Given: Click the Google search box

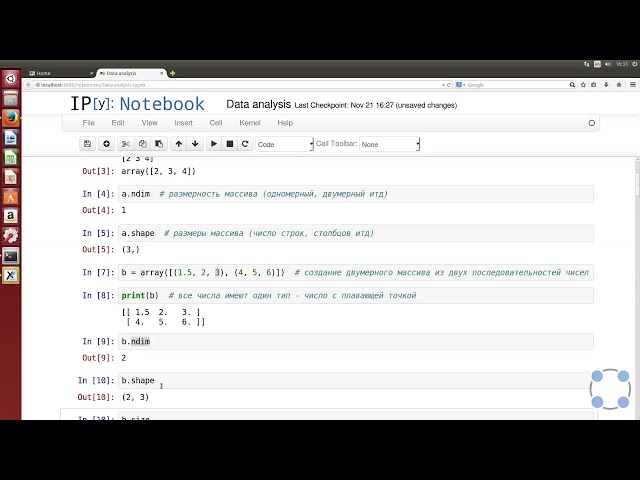Looking at the screenshot, I should pos(516,85).
